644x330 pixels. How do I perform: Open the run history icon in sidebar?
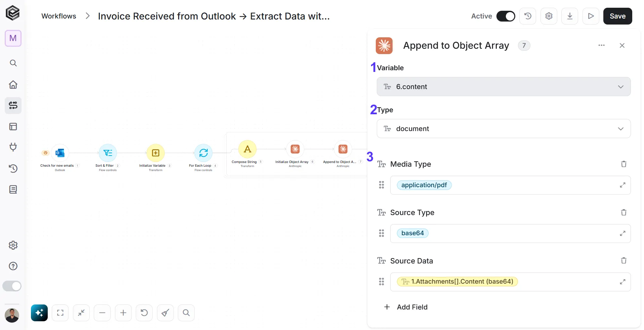pyautogui.click(x=13, y=168)
